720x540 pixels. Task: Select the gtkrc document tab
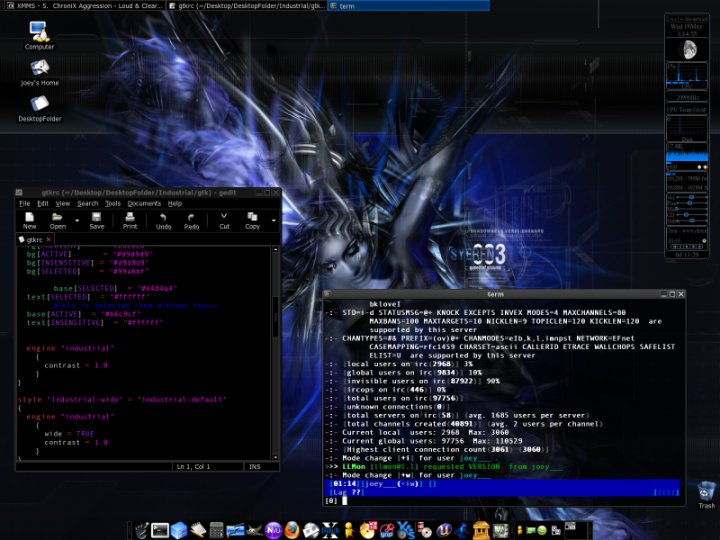click(x=34, y=240)
